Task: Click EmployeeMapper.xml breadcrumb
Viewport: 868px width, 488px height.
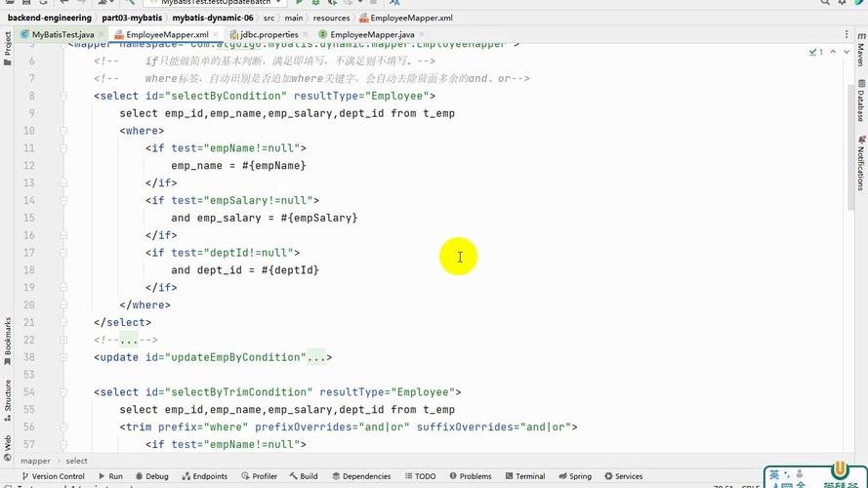Action: pyautogui.click(x=406, y=18)
